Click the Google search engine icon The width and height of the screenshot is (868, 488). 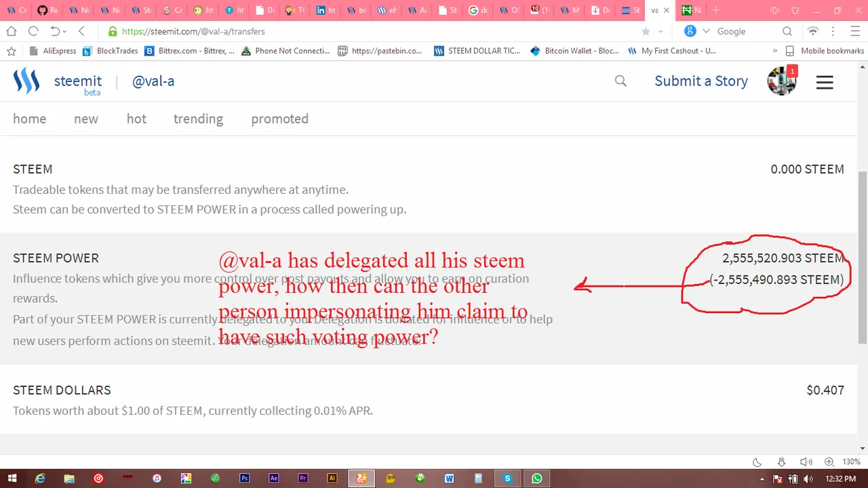point(690,31)
